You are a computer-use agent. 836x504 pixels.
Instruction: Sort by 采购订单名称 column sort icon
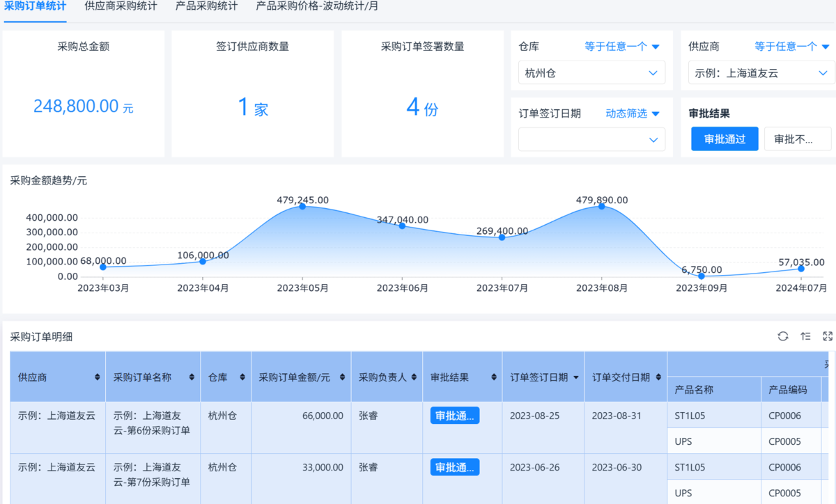click(x=191, y=377)
